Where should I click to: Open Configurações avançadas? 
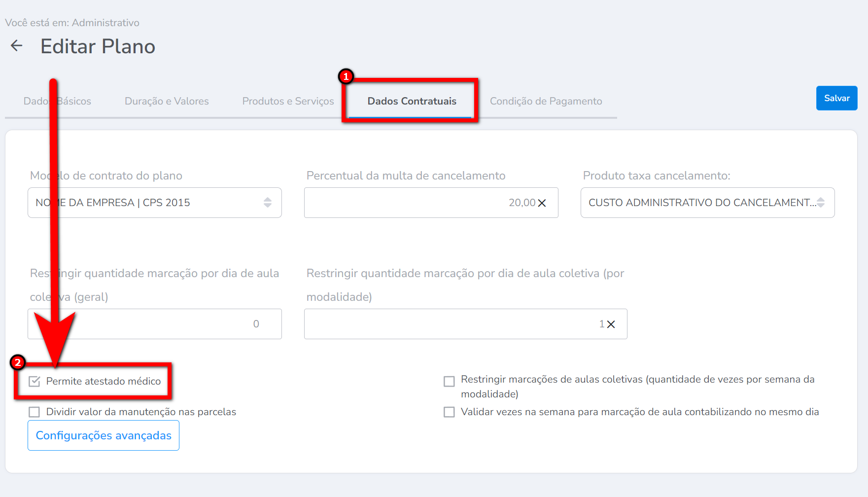[x=104, y=435]
